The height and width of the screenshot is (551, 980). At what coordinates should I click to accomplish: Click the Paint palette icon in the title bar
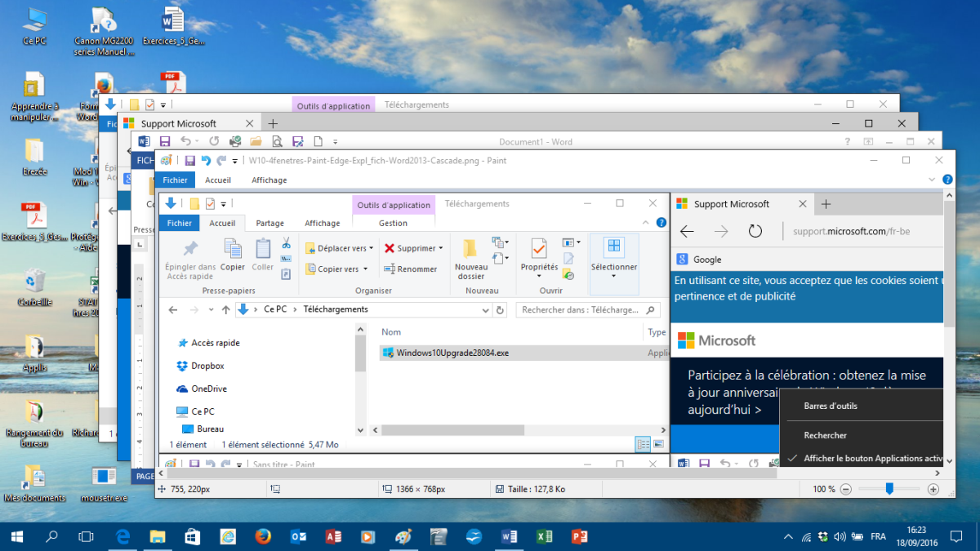pos(167,161)
